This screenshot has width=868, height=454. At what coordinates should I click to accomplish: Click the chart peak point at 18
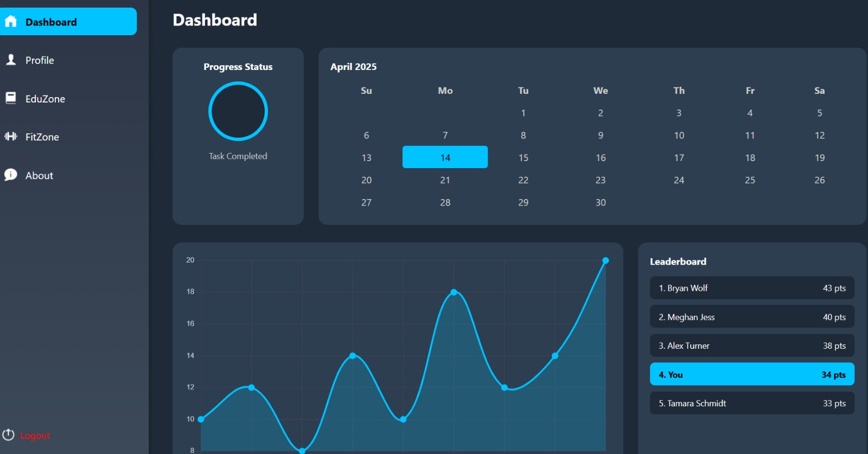point(454,292)
